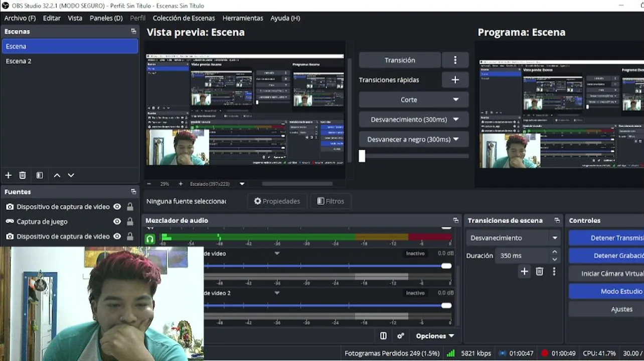Expand the arrow beside 'de video 2' channel

click(277, 293)
